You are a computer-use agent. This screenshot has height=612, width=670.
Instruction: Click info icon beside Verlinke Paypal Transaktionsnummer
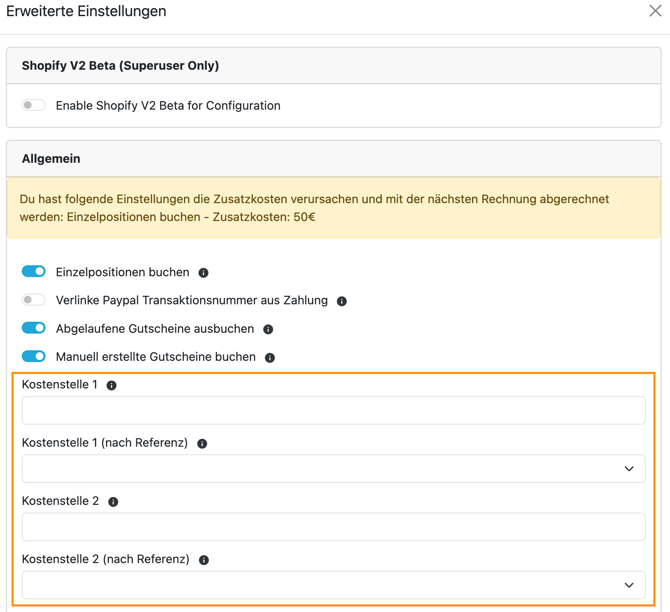342,301
